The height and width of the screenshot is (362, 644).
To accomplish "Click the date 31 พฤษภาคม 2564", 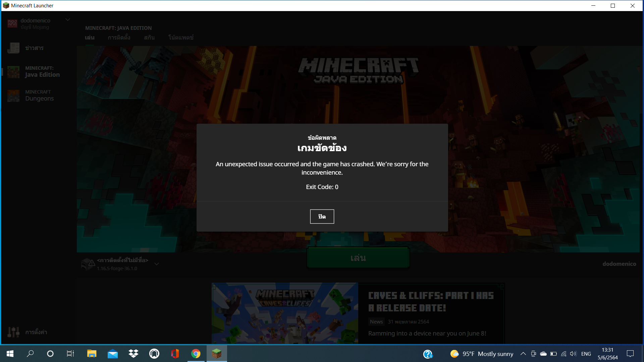I will click(409, 321).
